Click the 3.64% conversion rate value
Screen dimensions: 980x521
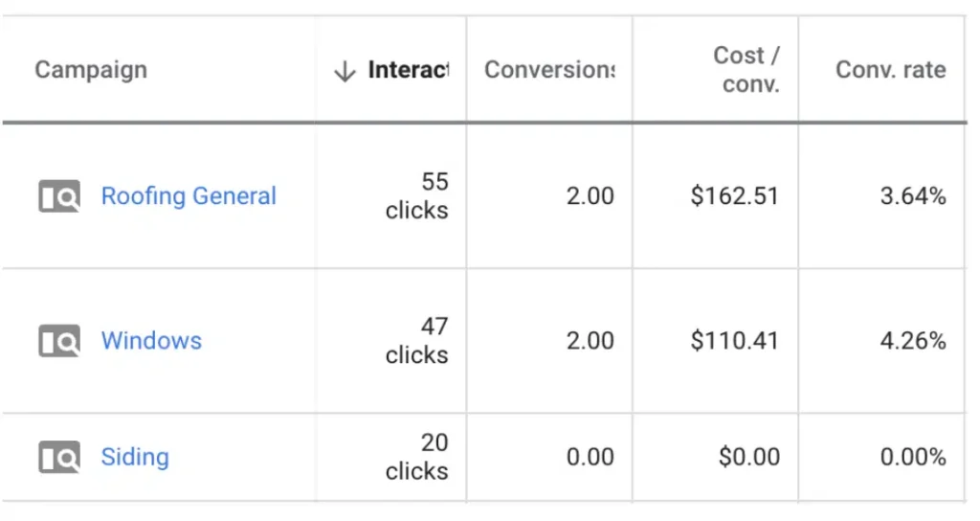pos(912,196)
